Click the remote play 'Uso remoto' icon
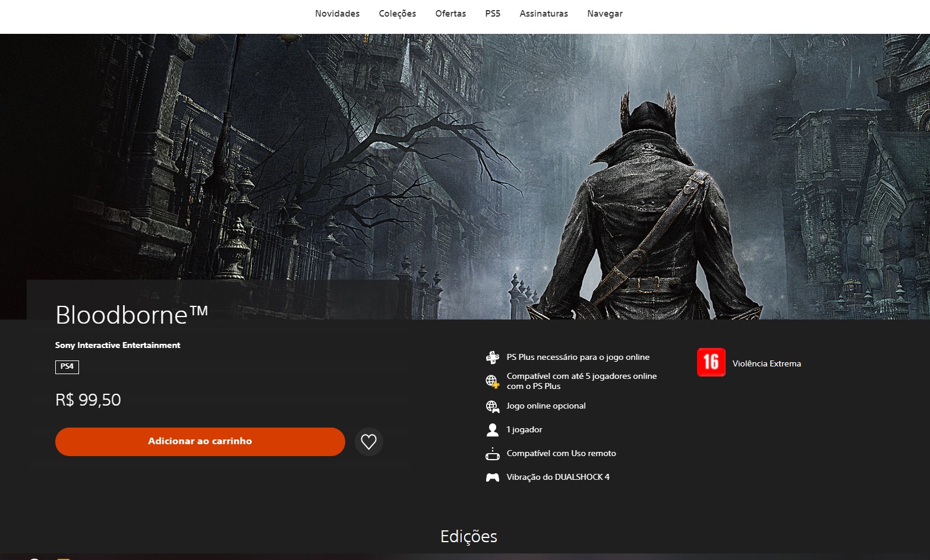Viewport: 930px width, 560px height. click(492, 454)
